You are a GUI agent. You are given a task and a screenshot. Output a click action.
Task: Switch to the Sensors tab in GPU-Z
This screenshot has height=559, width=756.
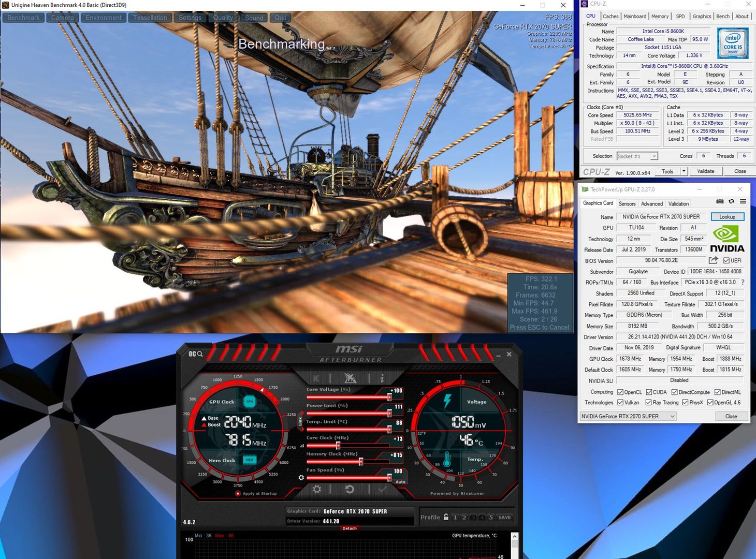[627, 203]
